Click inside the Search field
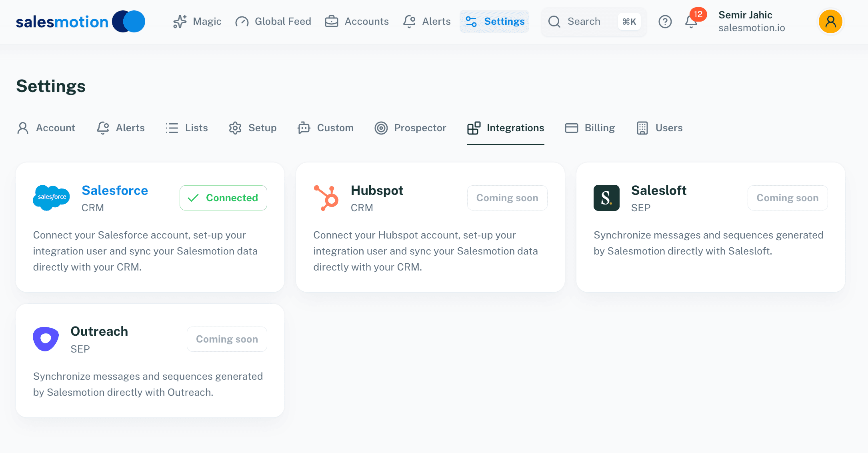The height and width of the screenshot is (453, 868). point(594,22)
